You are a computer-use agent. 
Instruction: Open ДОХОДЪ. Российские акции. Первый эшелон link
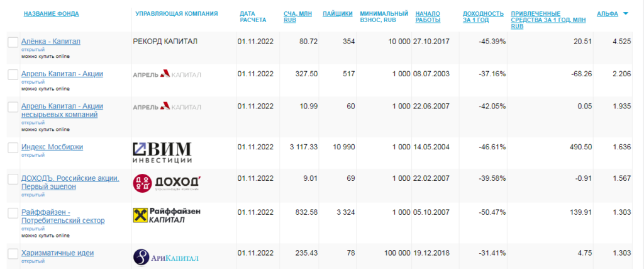(70, 183)
